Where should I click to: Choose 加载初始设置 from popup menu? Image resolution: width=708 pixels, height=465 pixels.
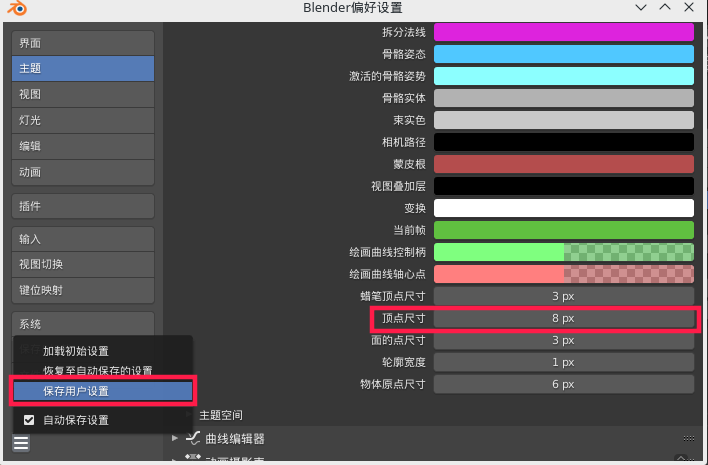click(x=103, y=351)
